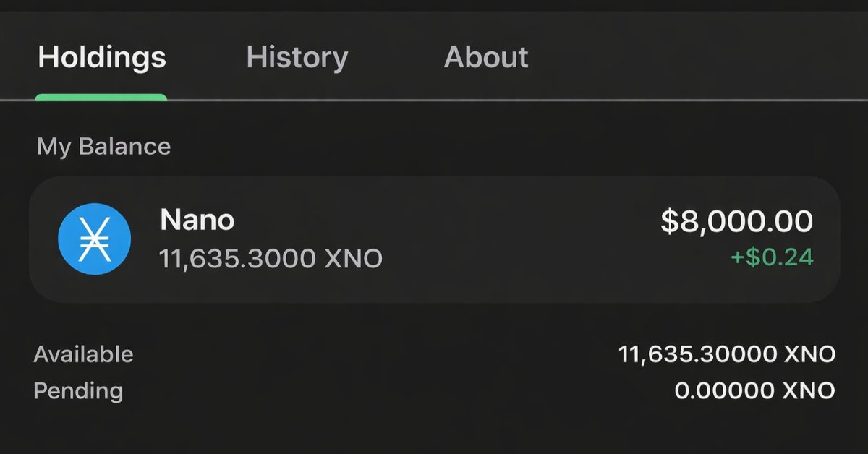Click the XNO unit in the Pending row
Screen dimensions: 868x454
coord(810,391)
